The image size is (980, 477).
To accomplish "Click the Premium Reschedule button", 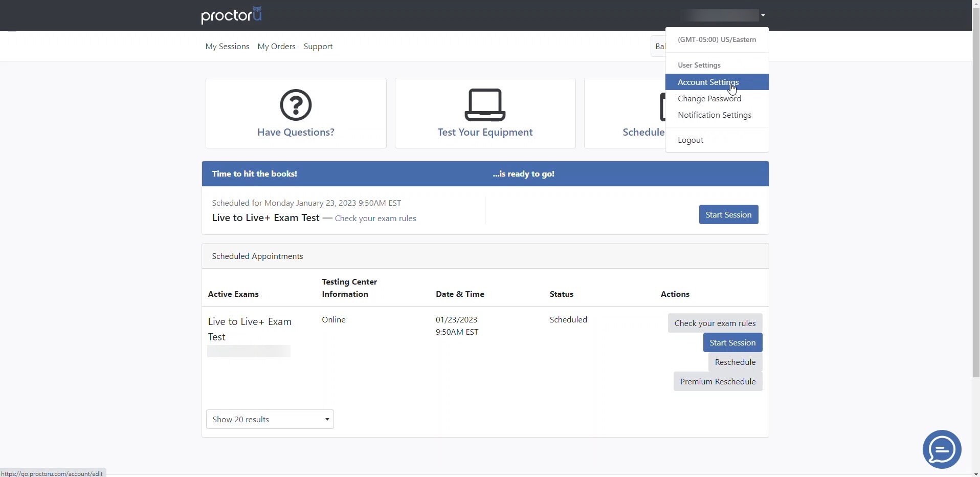I will 717,381.
